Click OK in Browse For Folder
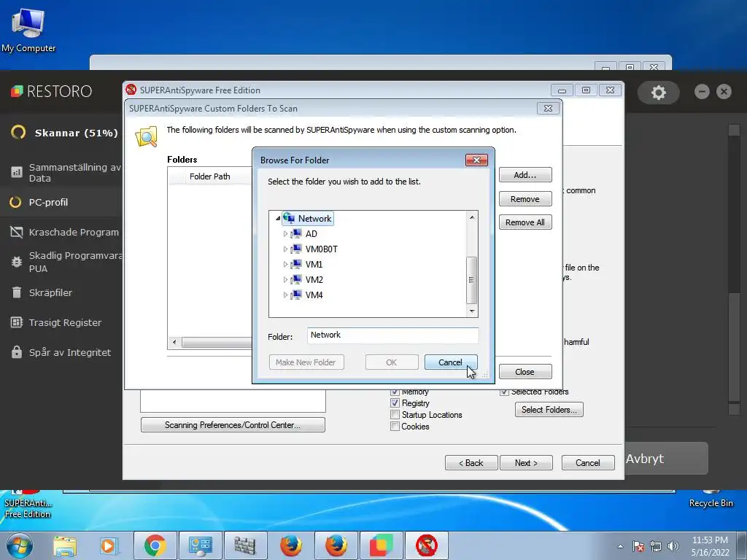 (x=392, y=362)
